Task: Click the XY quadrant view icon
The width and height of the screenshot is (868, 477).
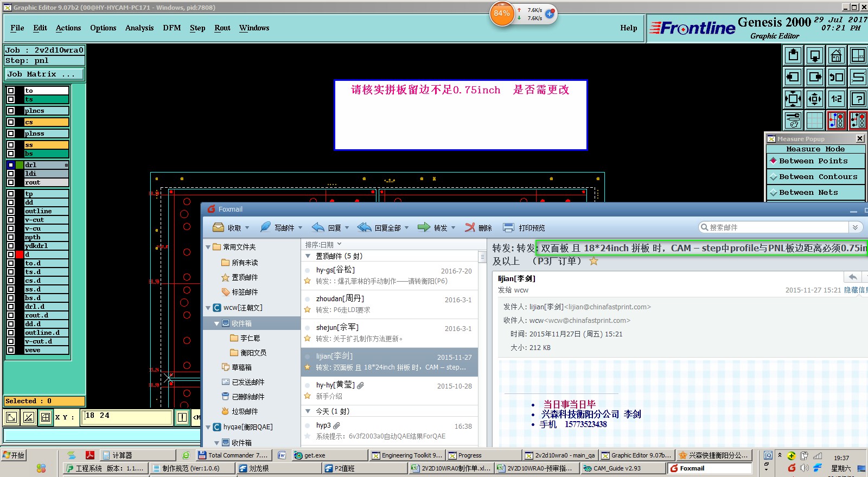Action: point(858,55)
